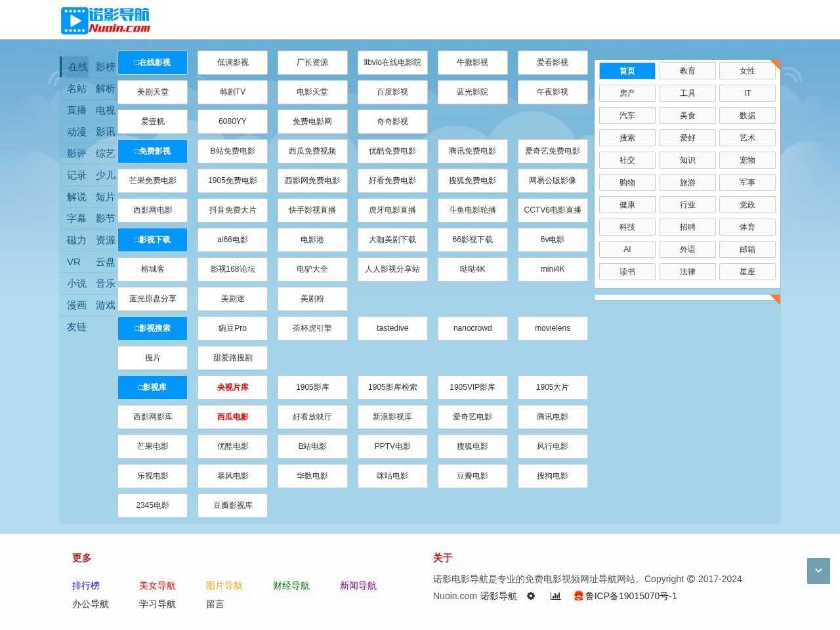Open the 美剧天堂 site link
This screenshot has width=840, height=630.
click(x=152, y=92)
